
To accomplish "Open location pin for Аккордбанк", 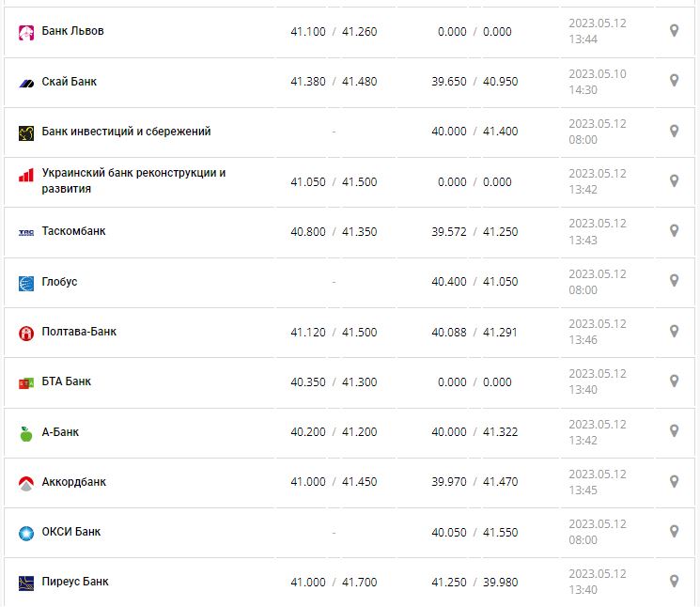I will click(674, 481).
